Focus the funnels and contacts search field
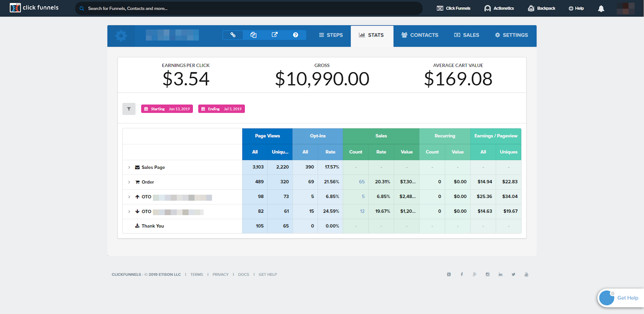The image size is (644, 314). 249,8
